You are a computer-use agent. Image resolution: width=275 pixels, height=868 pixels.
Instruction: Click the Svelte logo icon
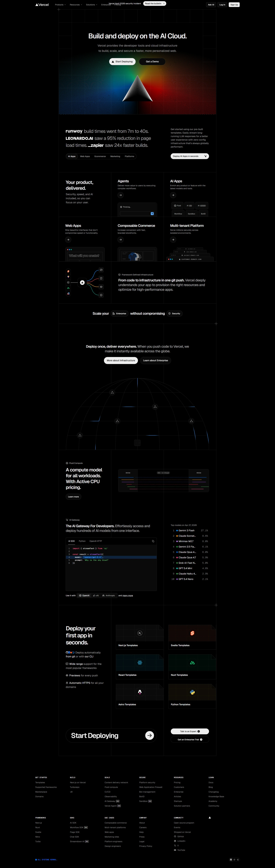(192, 633)
